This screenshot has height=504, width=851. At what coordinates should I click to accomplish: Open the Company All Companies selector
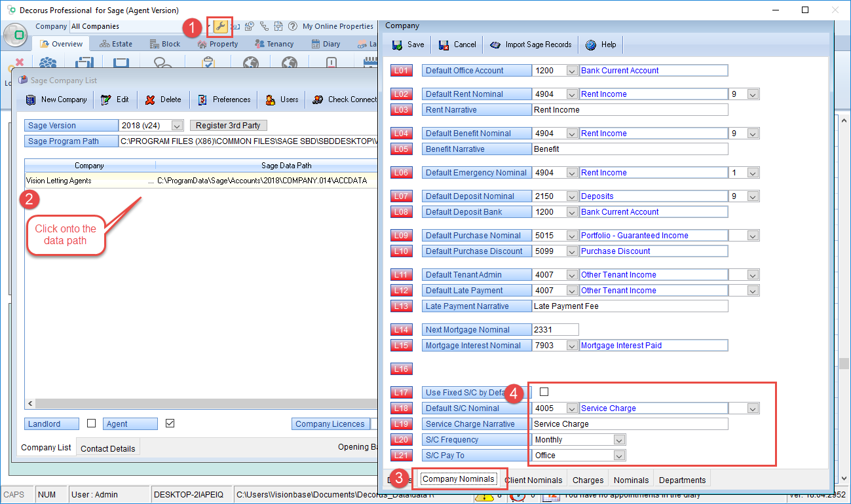(x=140, y=26)
